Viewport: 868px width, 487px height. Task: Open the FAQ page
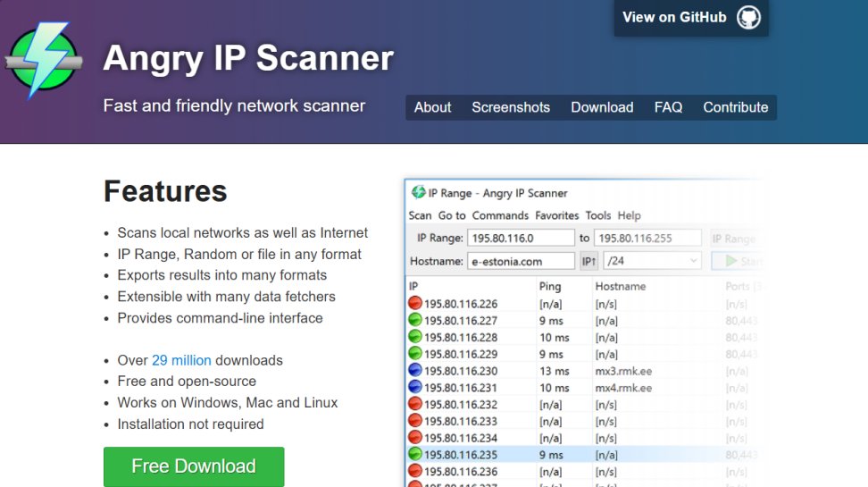(x=668, y=107)
